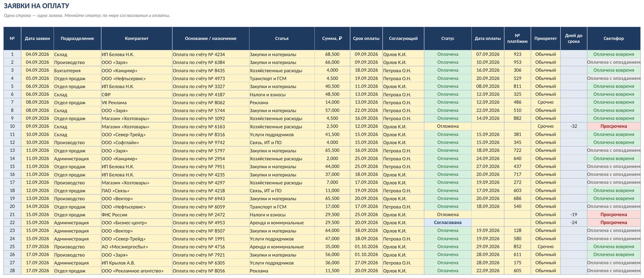Select status cell 'Согласована' in row 22
The height and width of the screenshot is (278, 644).
tap(448, 222)
